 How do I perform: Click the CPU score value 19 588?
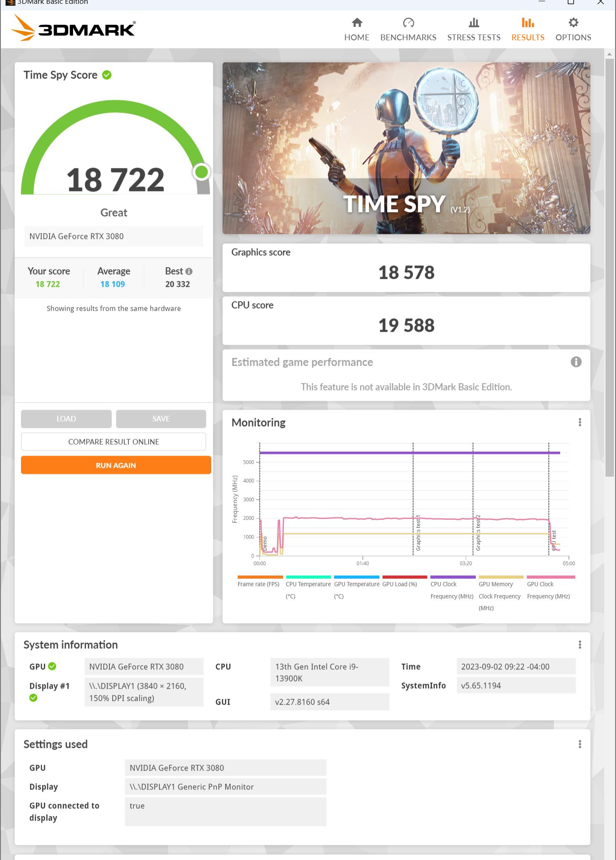click(406, 325)
